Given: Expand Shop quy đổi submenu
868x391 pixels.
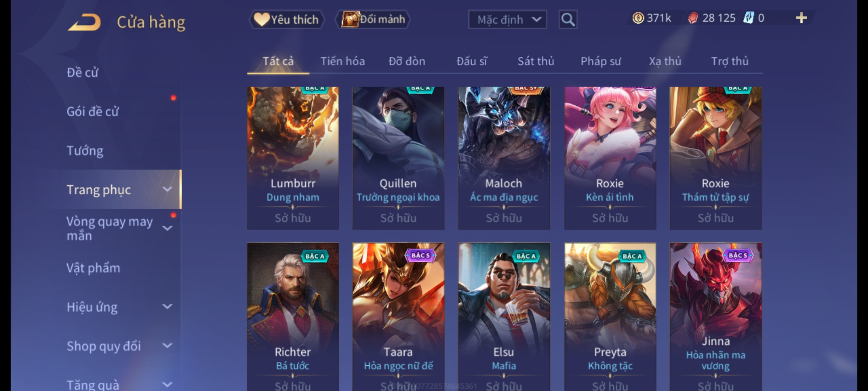Looking at the screenshot, I should 119,346.
